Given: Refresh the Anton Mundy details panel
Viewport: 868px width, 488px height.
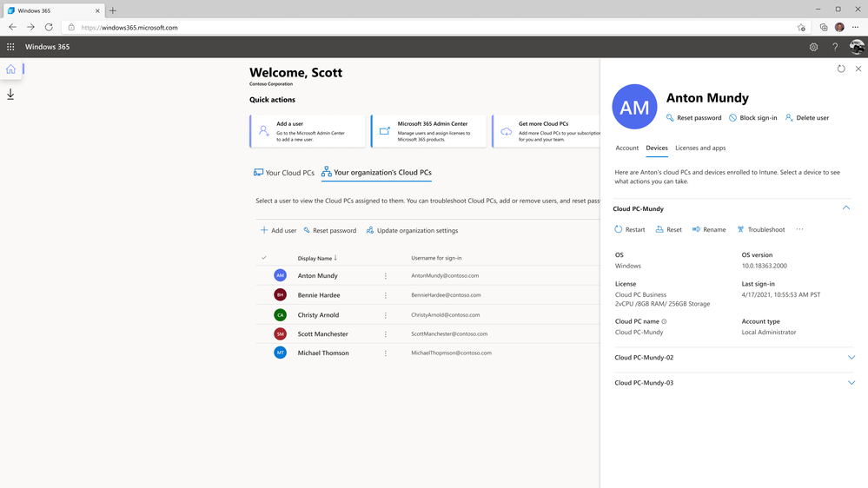Looking at the screenshot, I should tap(841, 69).
